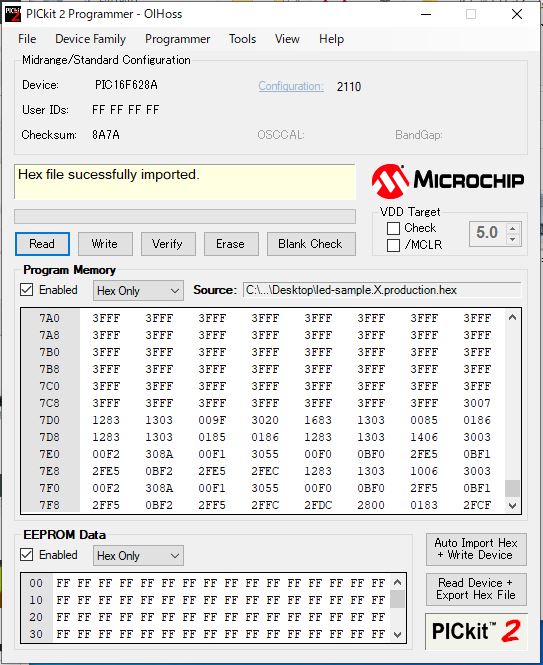Click User IDs value FF FF FF FF

pos(126,110)
